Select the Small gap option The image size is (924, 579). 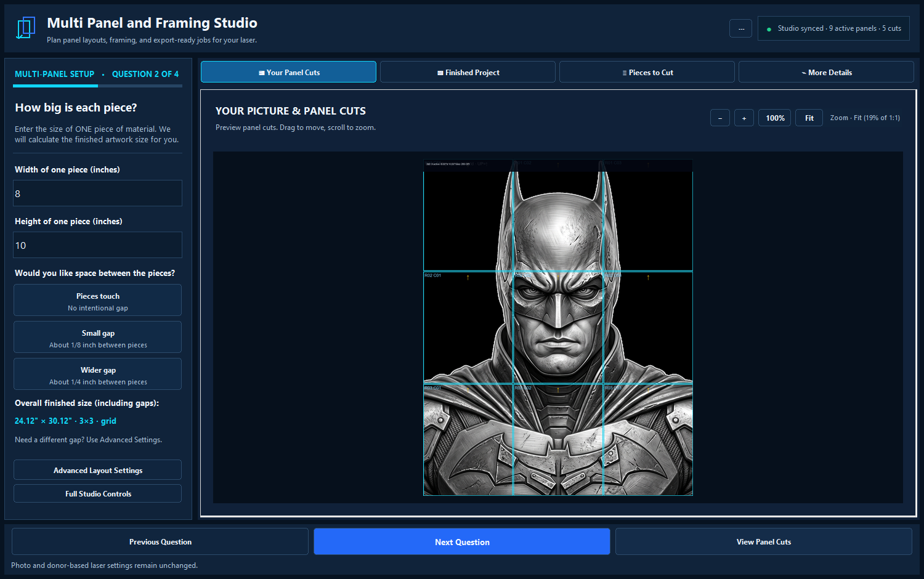(x=98, y=337)
